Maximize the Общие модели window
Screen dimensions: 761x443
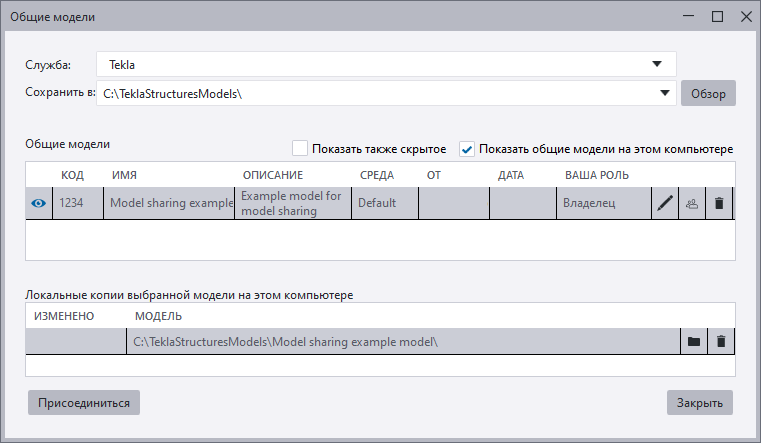click(717, 16)
